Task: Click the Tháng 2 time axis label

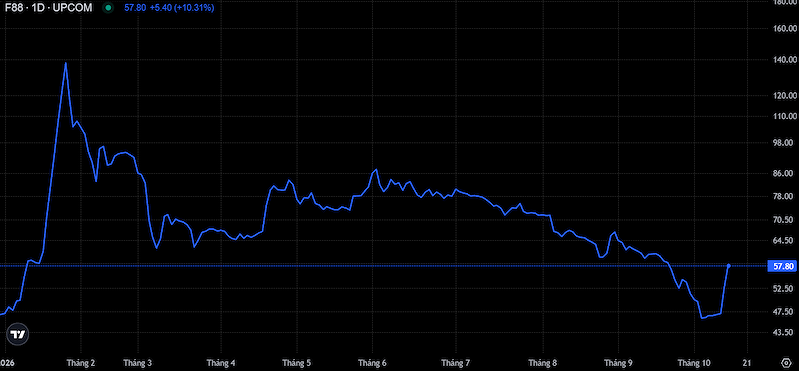Action: coord(81,363)
